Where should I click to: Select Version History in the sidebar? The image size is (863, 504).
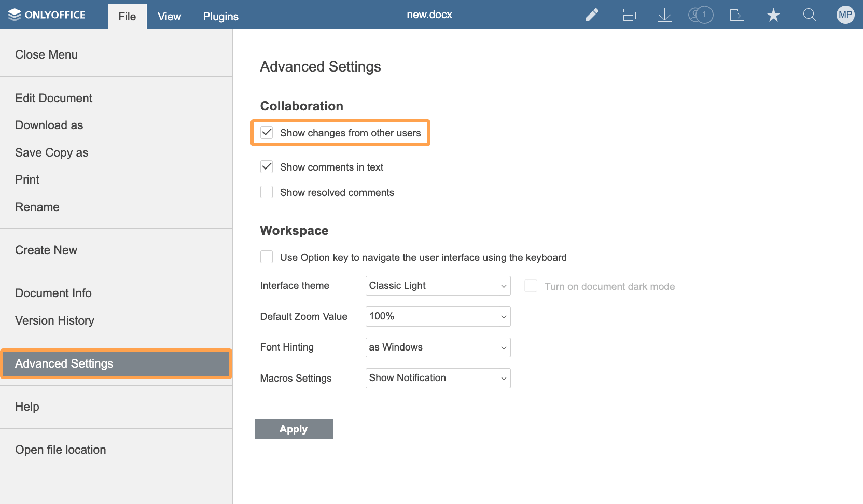pyautogui.click(x=54, y=320)
